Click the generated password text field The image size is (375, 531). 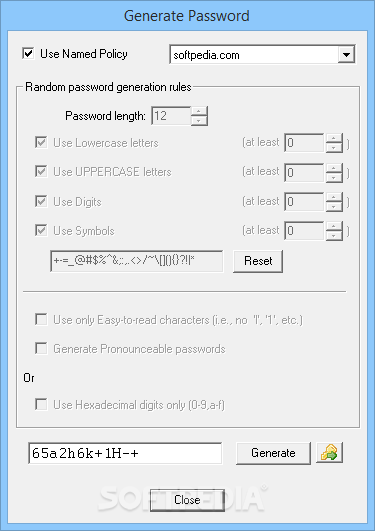(125, 453)
